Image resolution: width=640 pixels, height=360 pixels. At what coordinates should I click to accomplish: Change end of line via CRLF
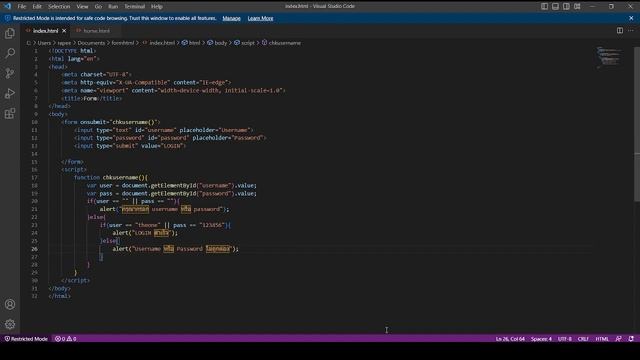point(583,339)
